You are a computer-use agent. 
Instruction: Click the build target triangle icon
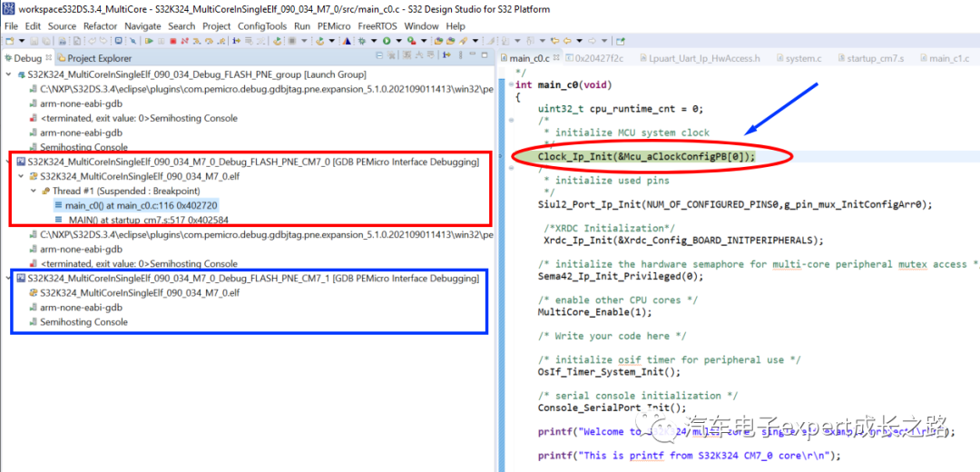pos(347,41)
